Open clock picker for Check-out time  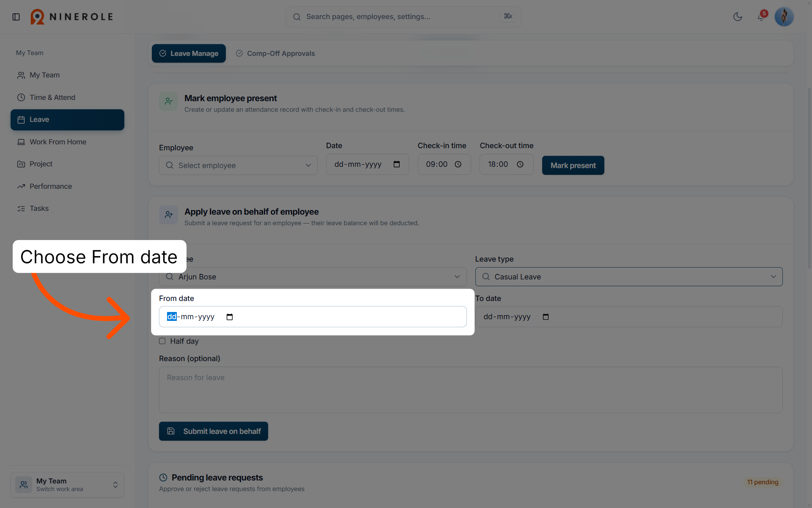coord(520,164)
